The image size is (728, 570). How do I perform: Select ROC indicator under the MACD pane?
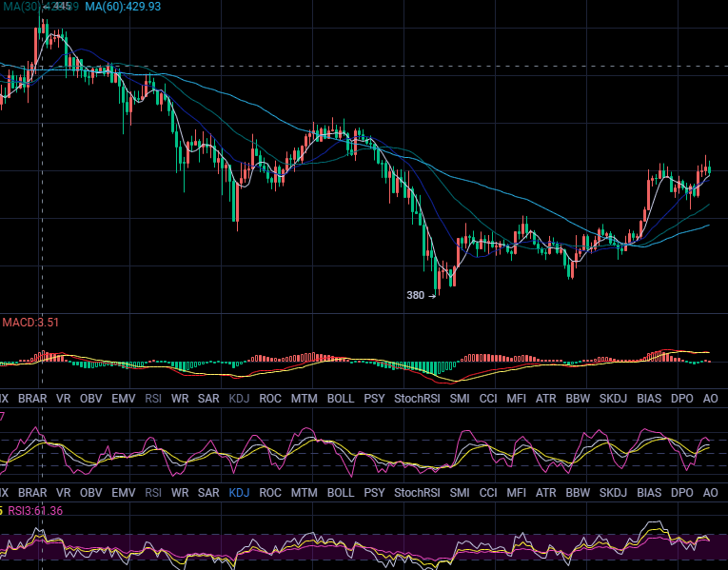[270, 399]
